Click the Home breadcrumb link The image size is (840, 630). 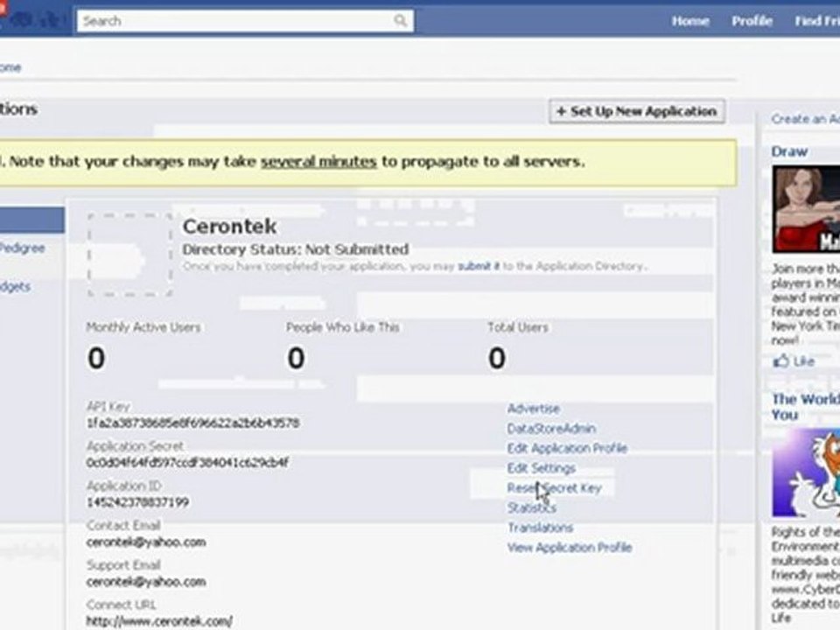tap(10, 67)
